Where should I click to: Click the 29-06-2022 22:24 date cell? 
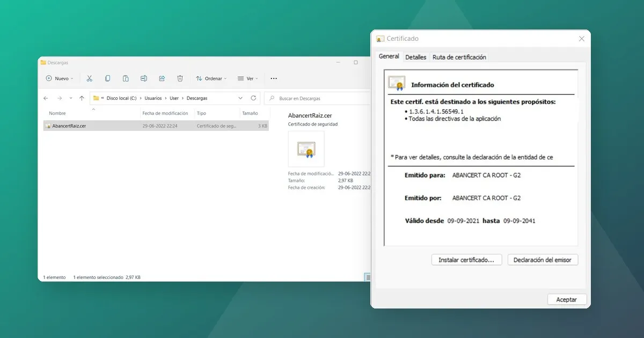(160, 126)
